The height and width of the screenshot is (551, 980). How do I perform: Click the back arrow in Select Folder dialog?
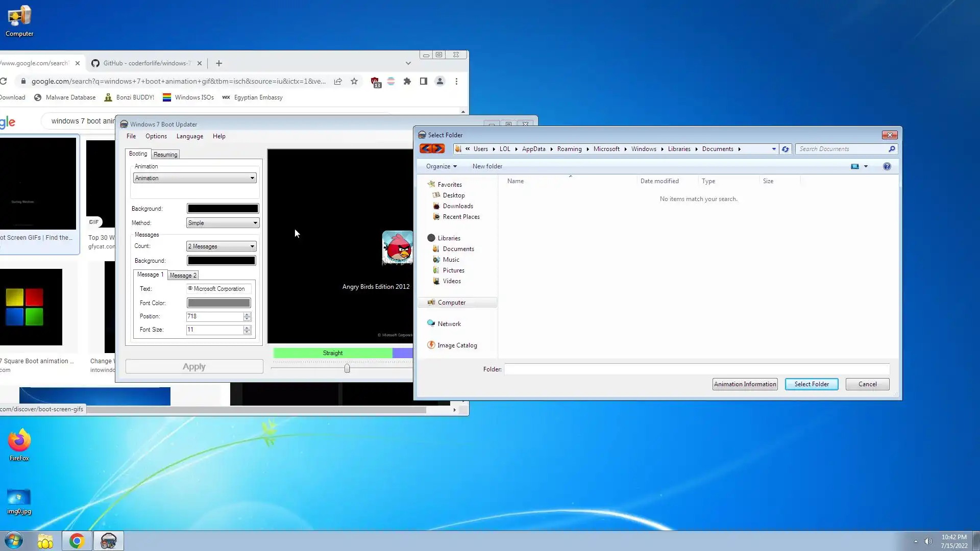[x=426, y=149]
